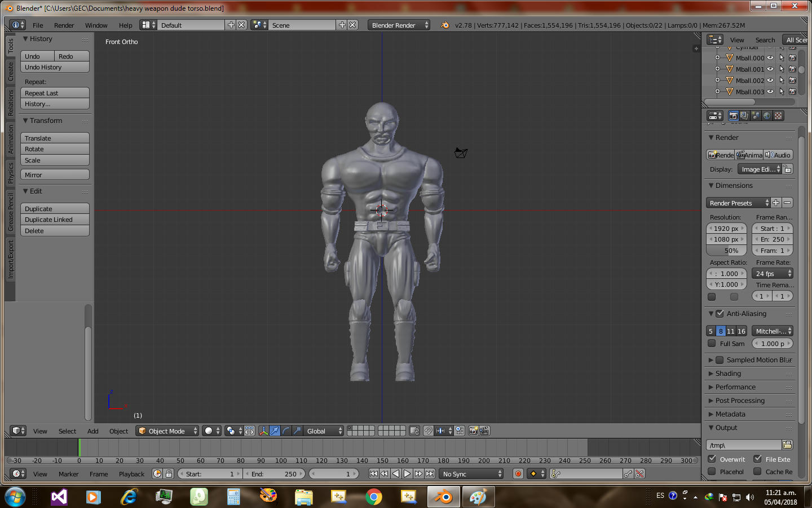The image size is (812, 508).
Task: Open the Scene properties tab icon
Action: [x=756, y=116]
